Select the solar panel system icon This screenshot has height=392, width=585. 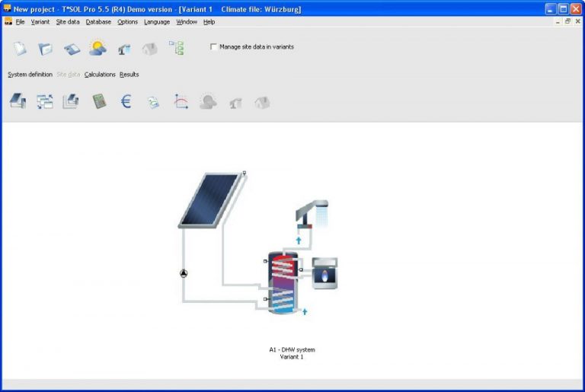pyautogui.click(x=18, y=101)
